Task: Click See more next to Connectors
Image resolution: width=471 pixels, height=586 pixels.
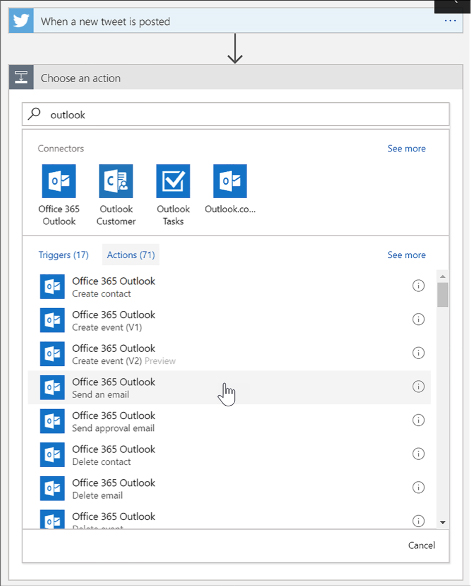Action: pos(406,149)
